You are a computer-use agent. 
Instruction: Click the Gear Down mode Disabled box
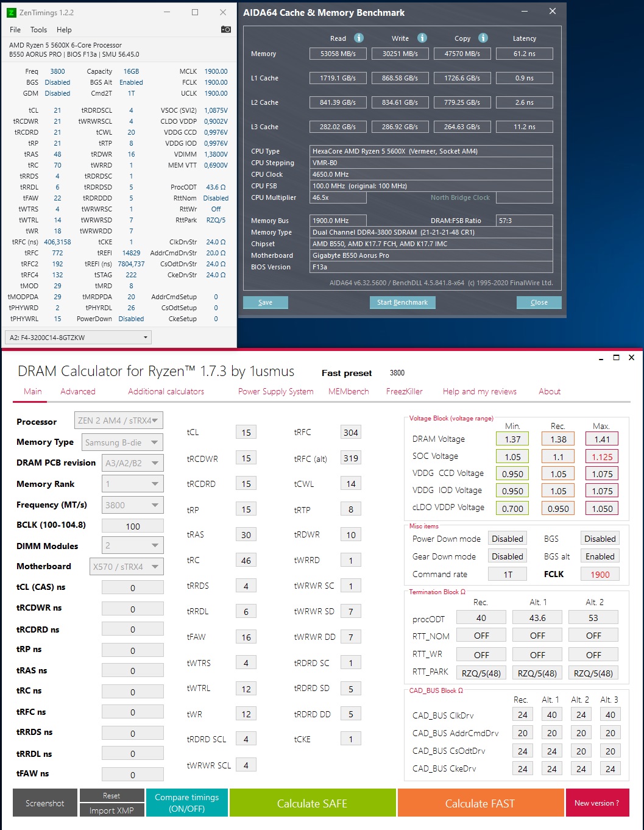coord(508,556)
